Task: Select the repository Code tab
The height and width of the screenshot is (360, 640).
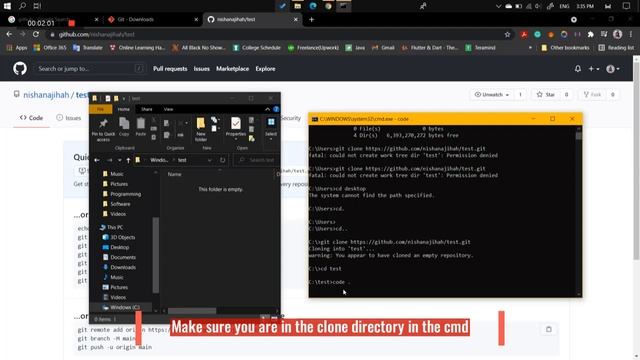Action: 31,118
